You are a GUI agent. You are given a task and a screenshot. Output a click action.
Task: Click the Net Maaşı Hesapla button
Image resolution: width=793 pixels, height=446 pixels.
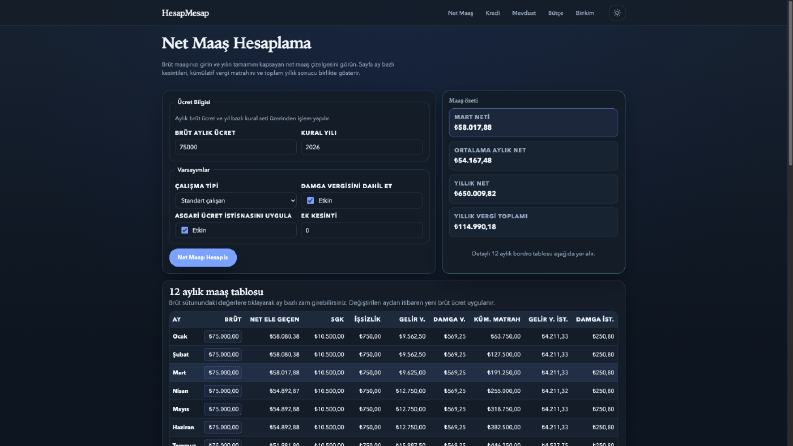tap(203, 257)
